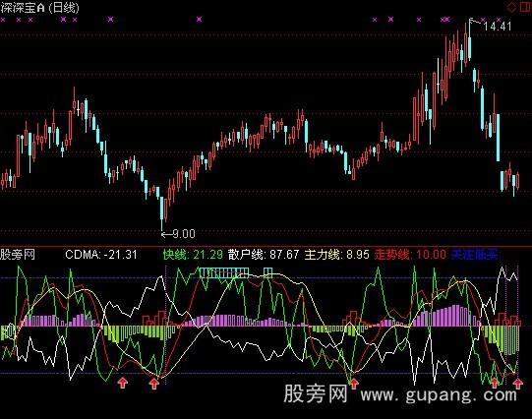Viewport: 532px width, 419px height.
Task: Click the red diamond icon at top-right
Action: coord(511,7)
